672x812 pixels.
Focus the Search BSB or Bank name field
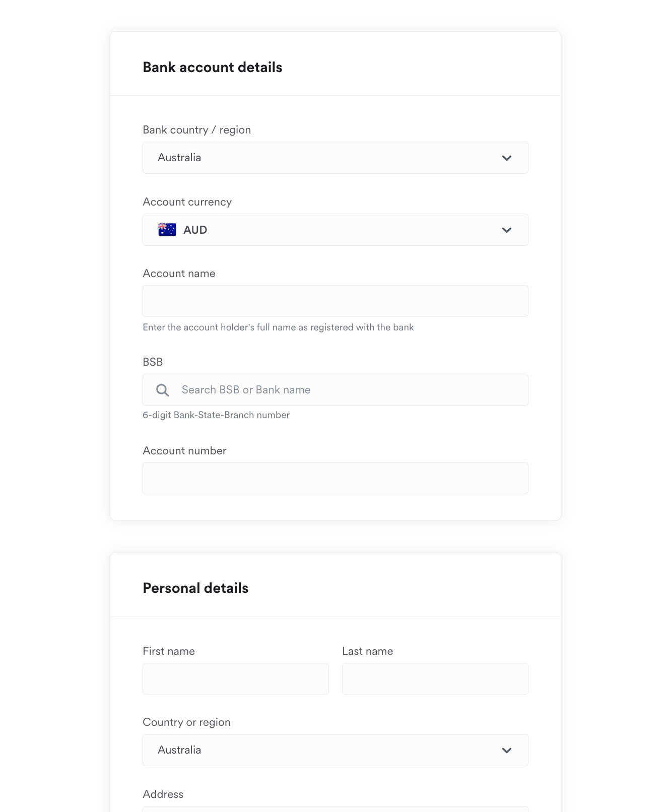pyautogui.click(x=335, y=390)
